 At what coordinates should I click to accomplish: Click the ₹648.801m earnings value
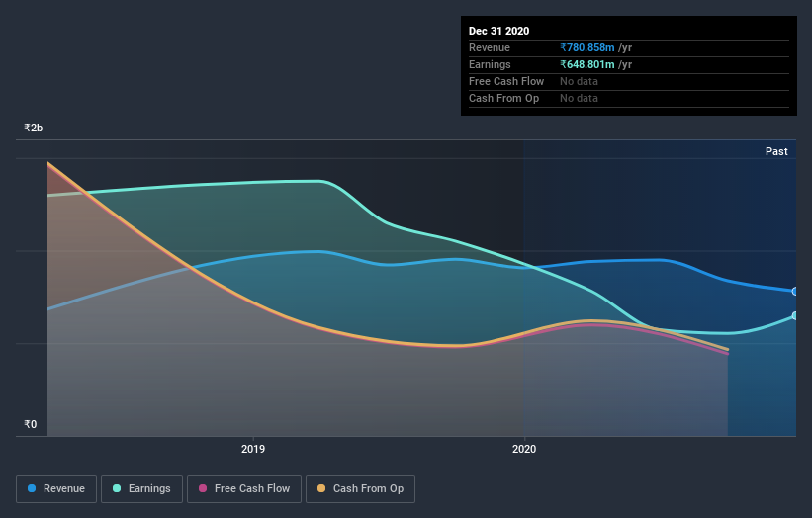pos(587,64)
